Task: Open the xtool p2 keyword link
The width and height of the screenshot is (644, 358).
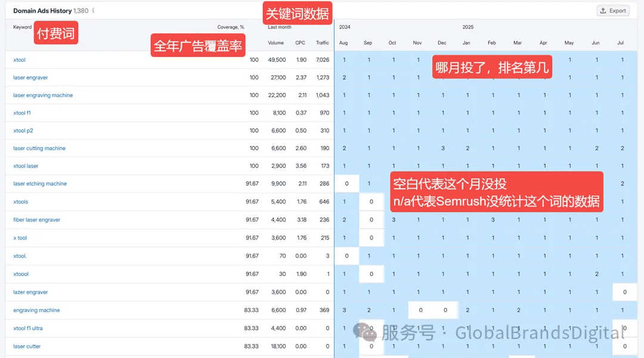Action: [x=23, y=130]
